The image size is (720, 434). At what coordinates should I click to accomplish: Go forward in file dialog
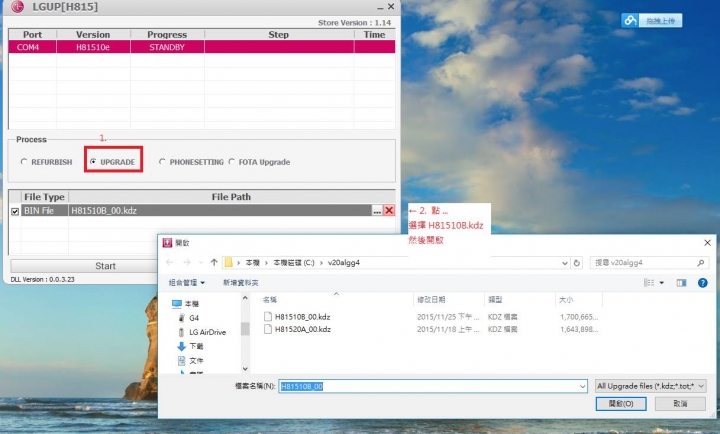click(x=186, y=263)
